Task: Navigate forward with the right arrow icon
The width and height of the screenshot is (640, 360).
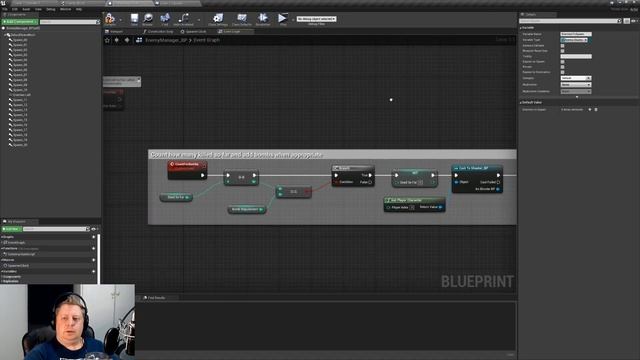Action: (x=127, y=40)
